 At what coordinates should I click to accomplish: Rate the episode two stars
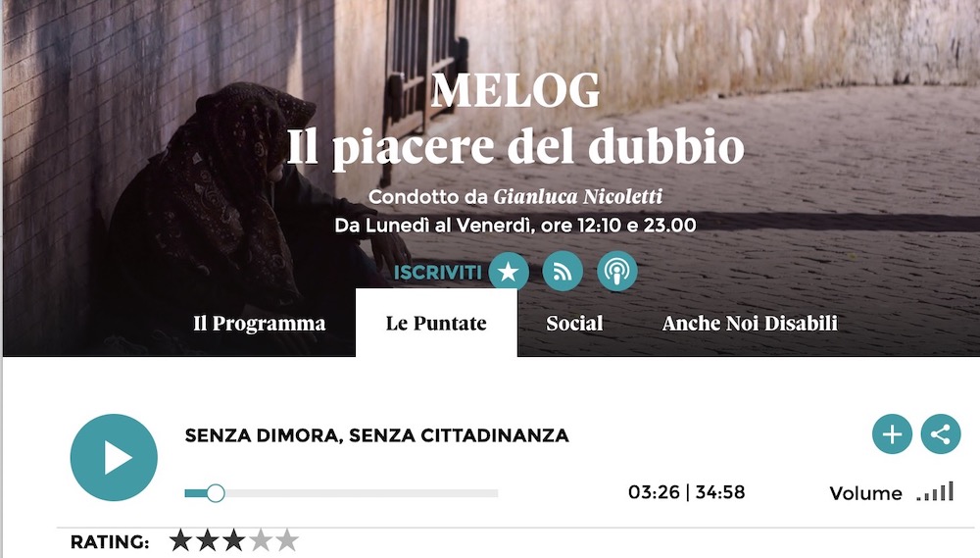point(207,540)
